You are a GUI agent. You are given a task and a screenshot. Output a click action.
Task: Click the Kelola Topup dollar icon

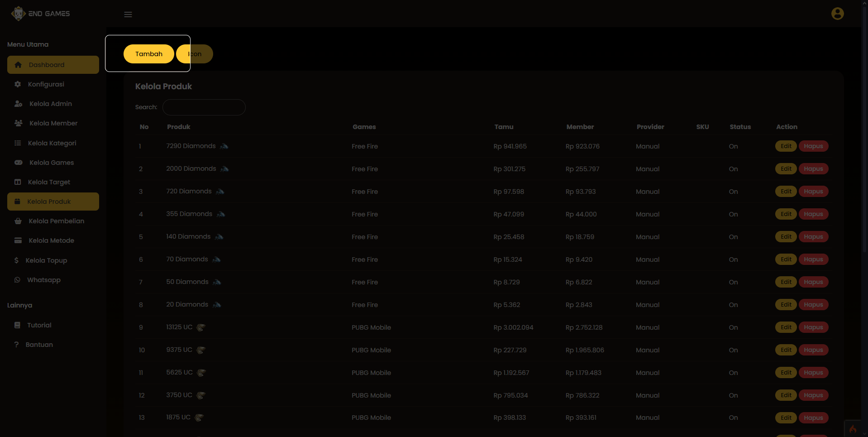tap(16, 260)
